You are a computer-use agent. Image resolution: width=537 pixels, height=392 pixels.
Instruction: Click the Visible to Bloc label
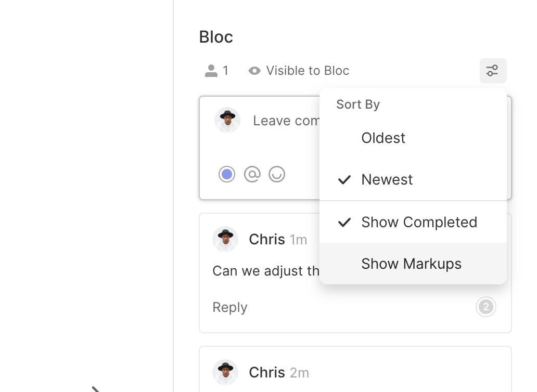point(307,71)
